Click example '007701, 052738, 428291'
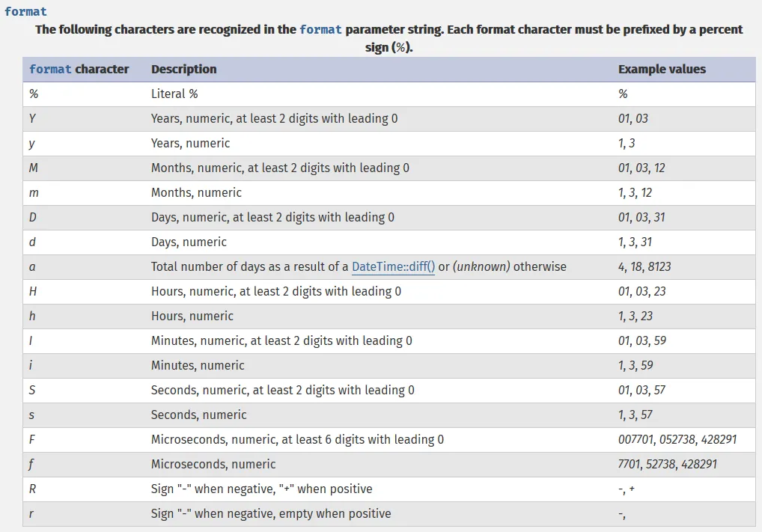Screen dimensions: 762x532 pos(677,439)
